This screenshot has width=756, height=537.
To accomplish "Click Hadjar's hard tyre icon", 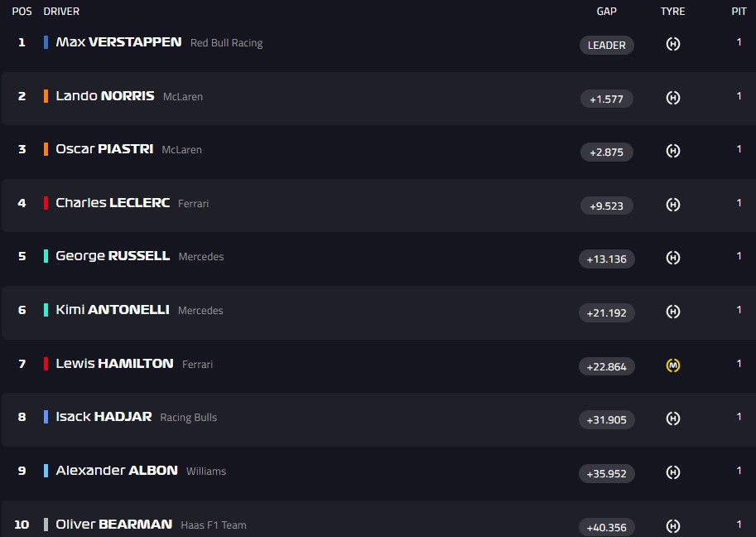I will [x=673, y=418].
